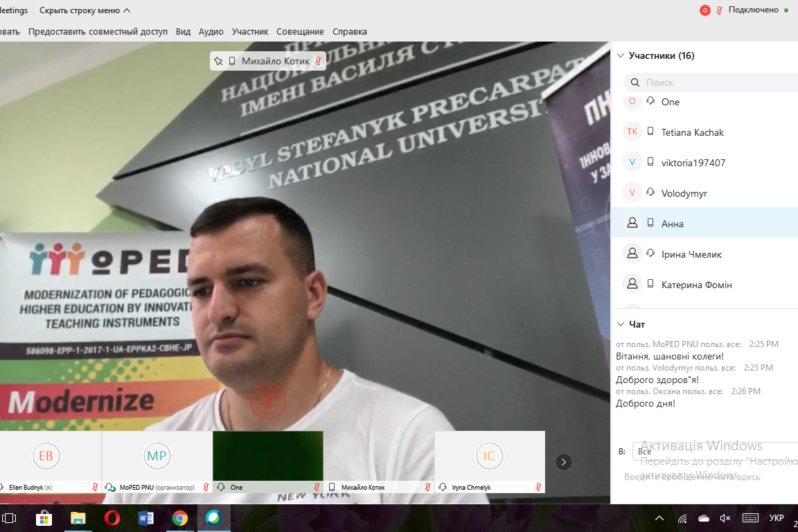Click the headset icon next to Volodymyr
Image resolution: width=798 pixels, height=532 pixels.
pos(650,193)
